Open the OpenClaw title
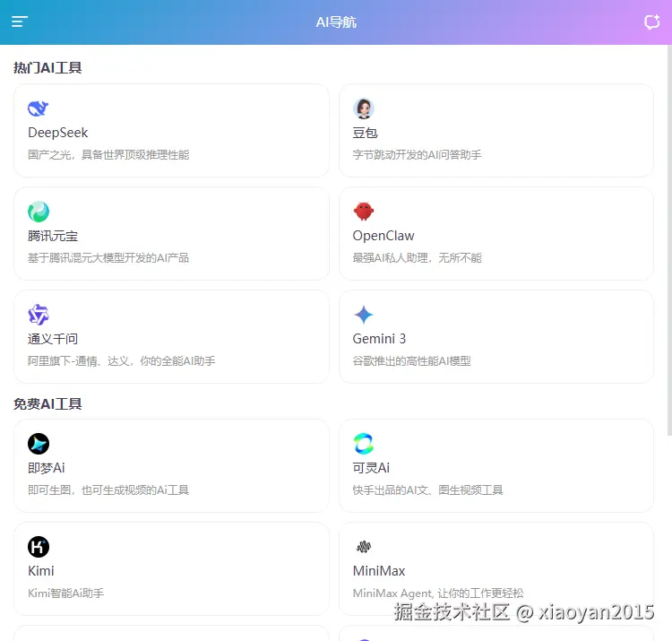Viewport: 672px width, 641px height. [383, 236]
